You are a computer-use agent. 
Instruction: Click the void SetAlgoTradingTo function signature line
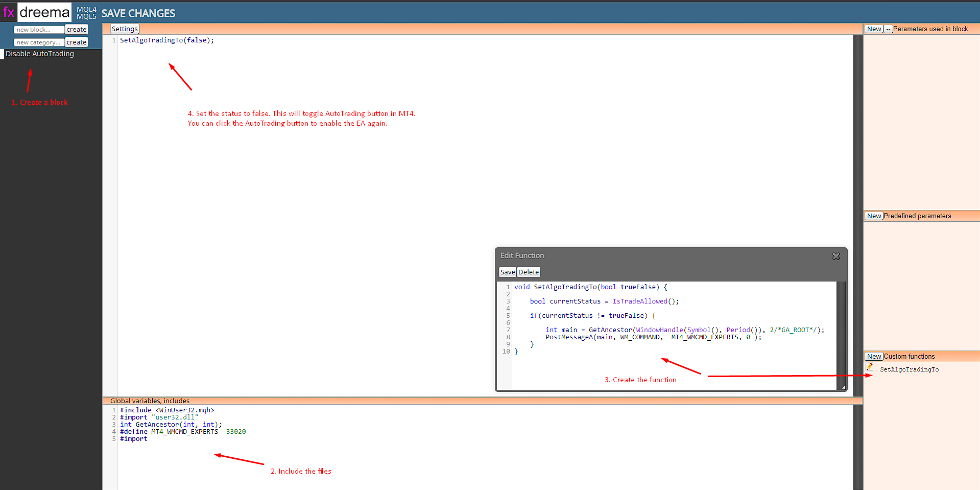point(591,287)
